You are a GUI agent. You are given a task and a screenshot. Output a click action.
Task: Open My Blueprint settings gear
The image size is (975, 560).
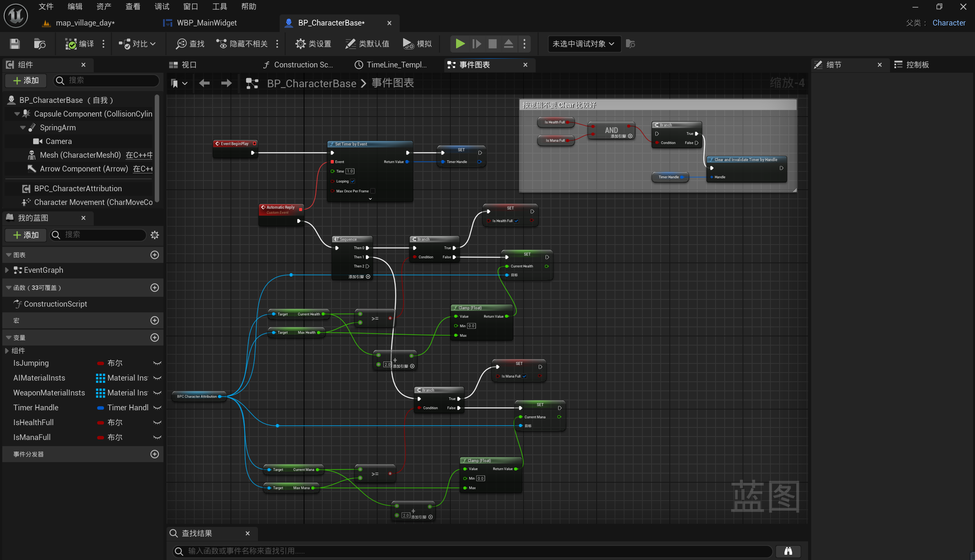pos(155,235)
